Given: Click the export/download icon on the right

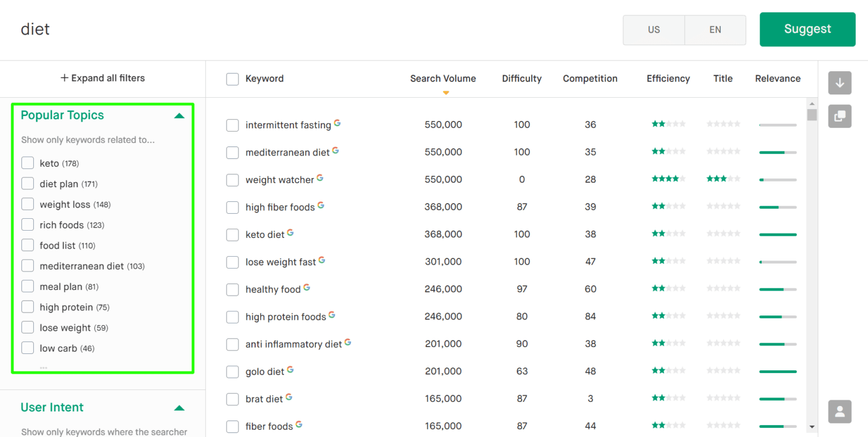Looking at the screenshot, I should (x=840, y=83).
